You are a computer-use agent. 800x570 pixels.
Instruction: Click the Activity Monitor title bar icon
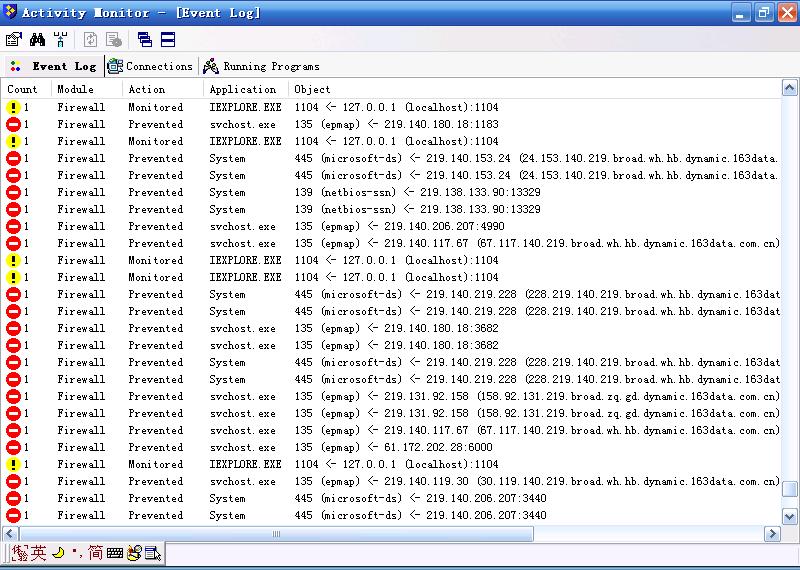click(10, 12)
